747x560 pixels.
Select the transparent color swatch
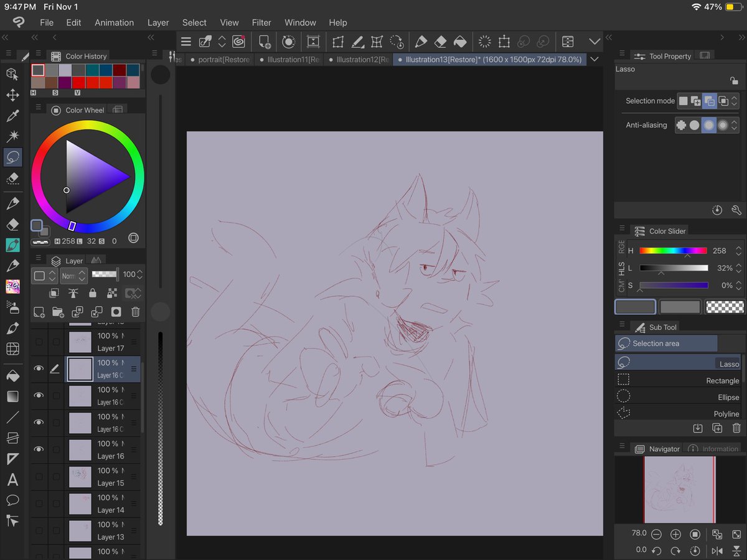(x=725, y=307)
